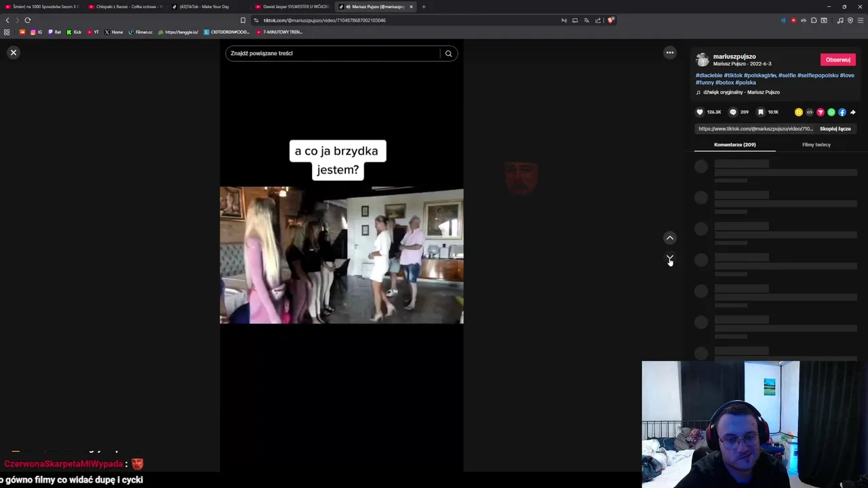Switch to 'TikTok - Make Your Day' browser tab

pos(210,7)
